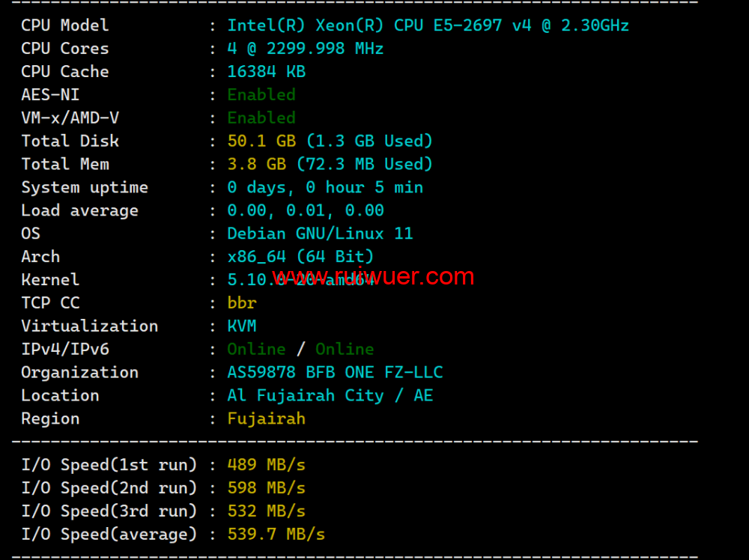
Task: Click the Load average numbers
Action: pos(306,211)
